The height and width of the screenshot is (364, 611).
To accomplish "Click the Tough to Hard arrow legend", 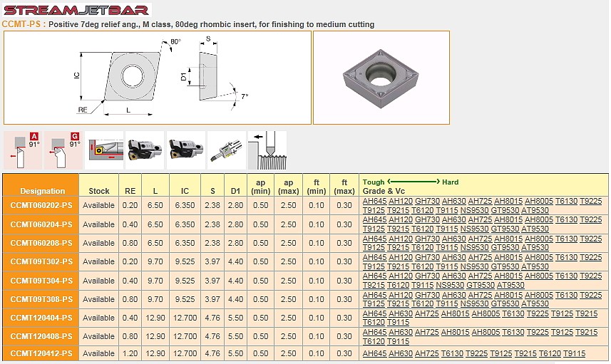I will (x=411, y=182).
